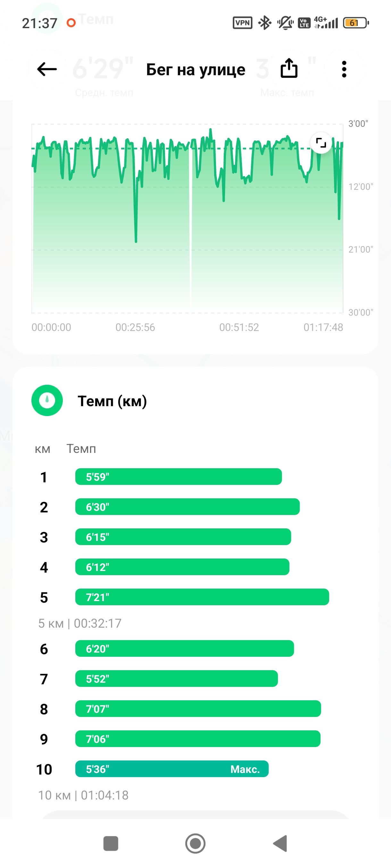Tap the VPN status bar icon
This screenshot has width=391, height=868.
click(243, 23)
